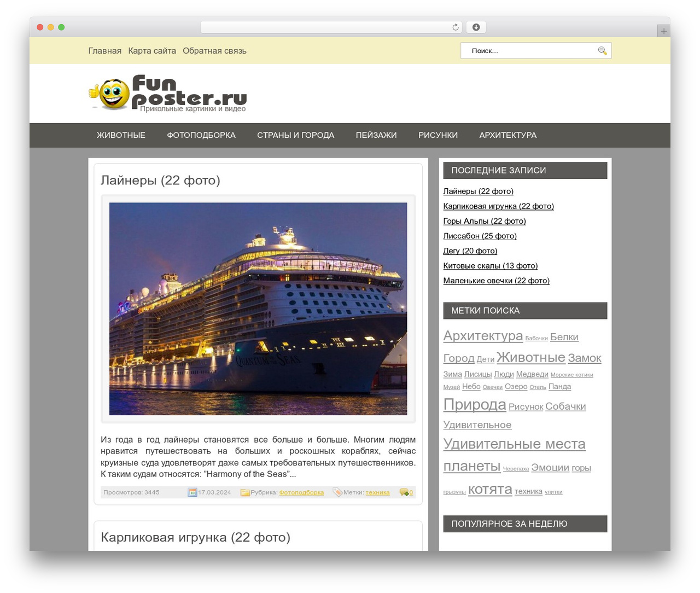
Task: Select the АРХИТЕКТУРА menu item
Action: [508, 135]
